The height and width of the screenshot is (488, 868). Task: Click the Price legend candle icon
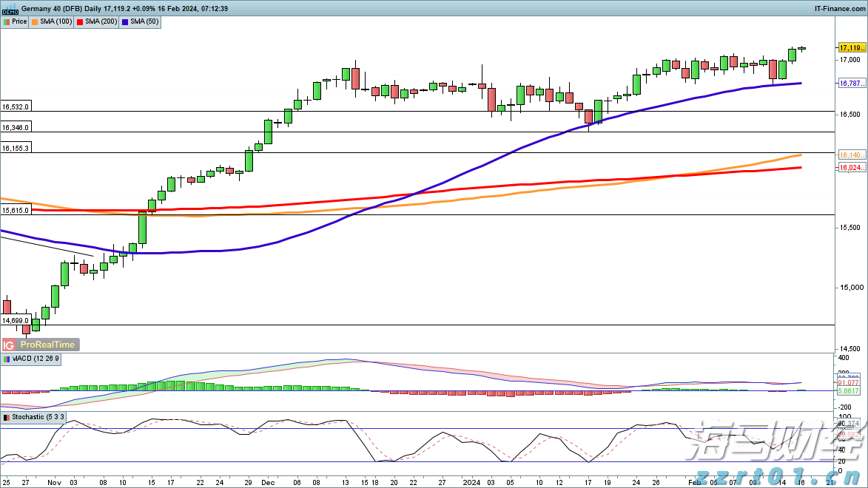[7, 22]
